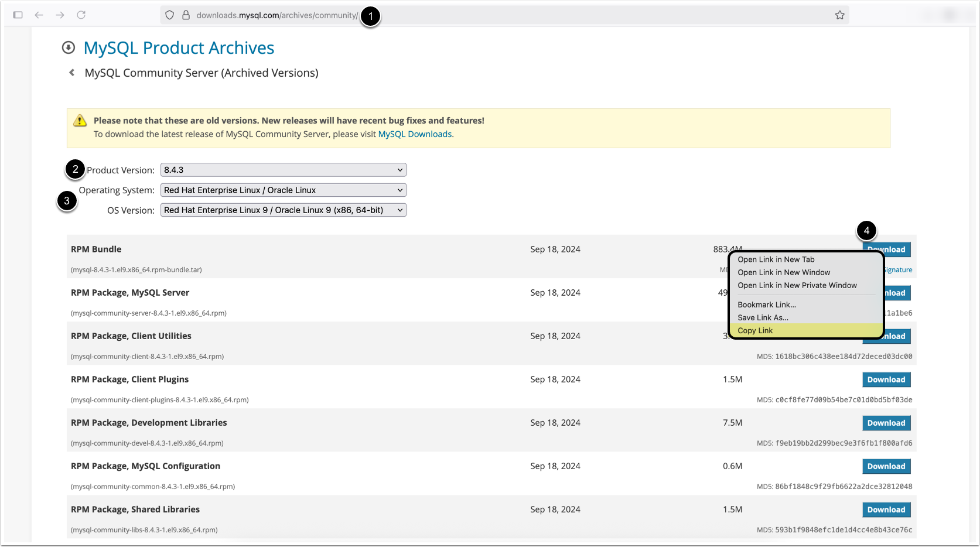The image size is (980, 547).
Task: Click the padlock site security icon
Action: pyautogui.click(x=186, y=15)
